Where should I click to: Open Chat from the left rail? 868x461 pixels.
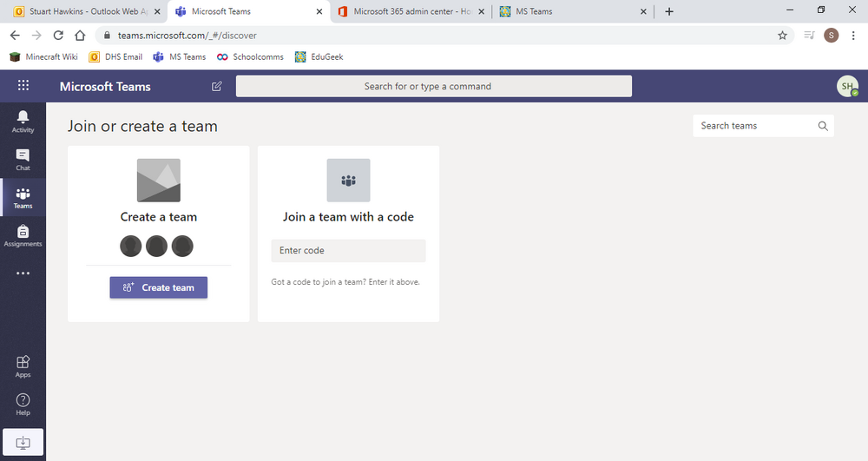(23, 160)
